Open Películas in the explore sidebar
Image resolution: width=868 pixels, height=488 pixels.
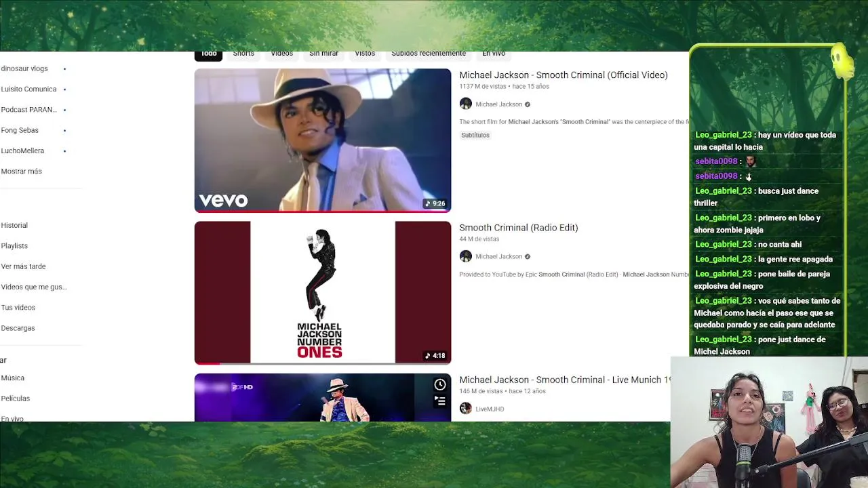coord(16,399)
